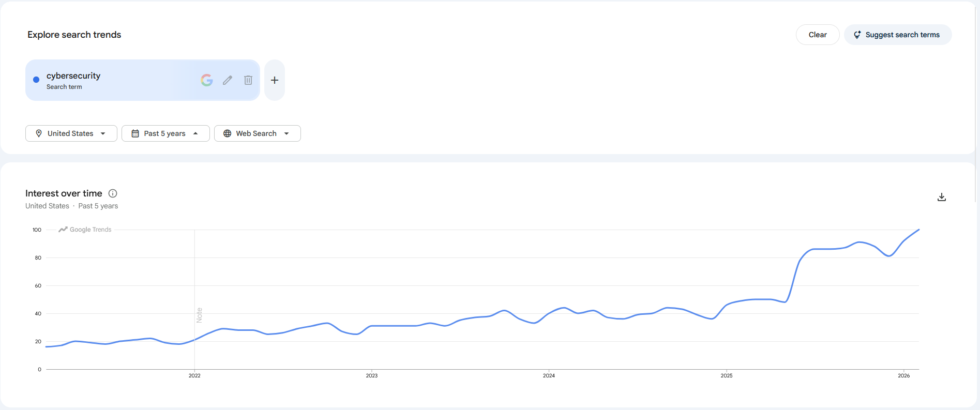Image resolution: width=980 pixels, height=410 pixels.
Task: Add a comparison term with plus button
Action: 275,80
